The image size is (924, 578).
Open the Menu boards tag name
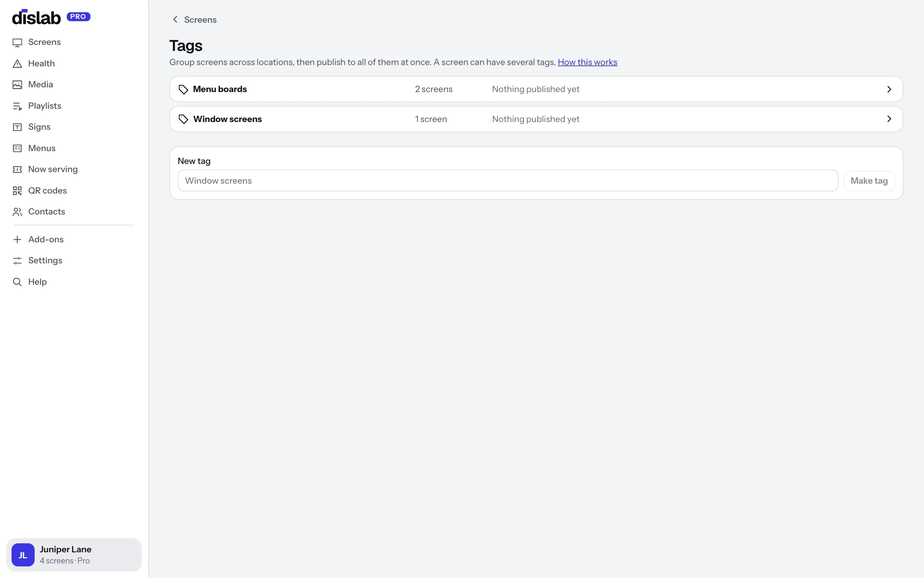(220, 89)
